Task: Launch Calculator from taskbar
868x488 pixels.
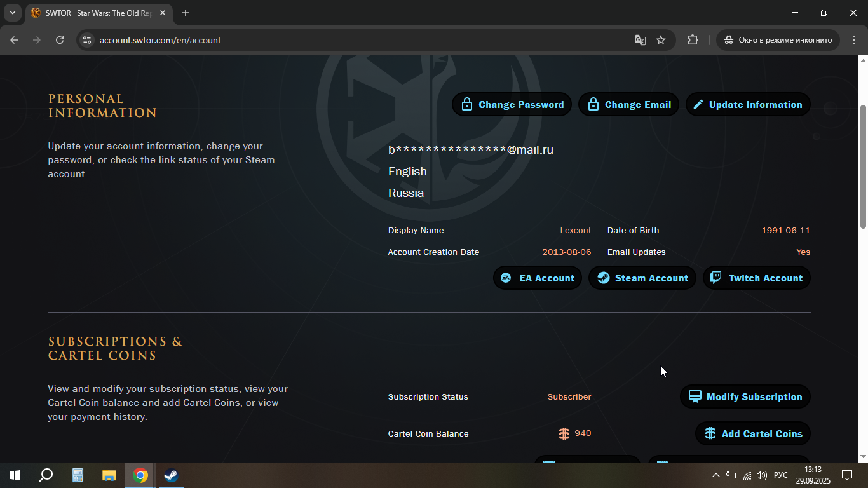Action: click(78, 475)
